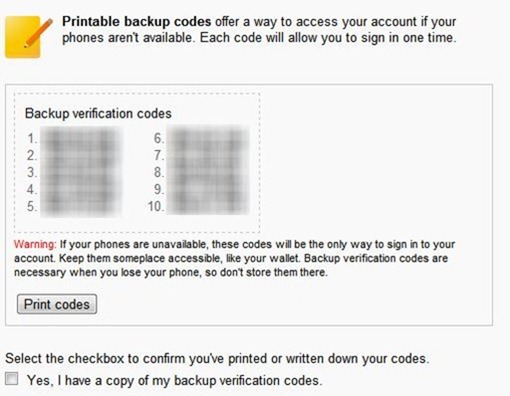Click the 'Yes, I have a copy' label
The height and width of the screenshot is (396, 510).
pyautogui.click(x=175, y=380)
